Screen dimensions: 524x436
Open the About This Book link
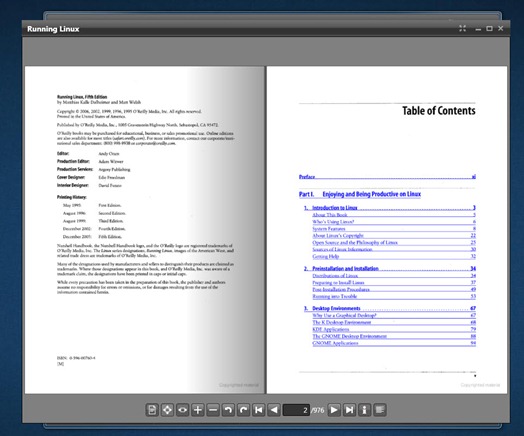[394, 215]
